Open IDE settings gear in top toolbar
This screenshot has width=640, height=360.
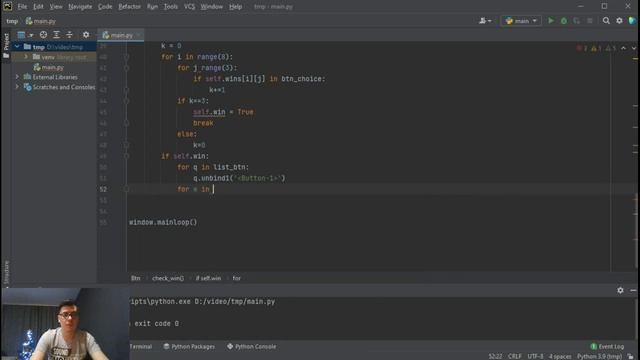coord(619,21)
